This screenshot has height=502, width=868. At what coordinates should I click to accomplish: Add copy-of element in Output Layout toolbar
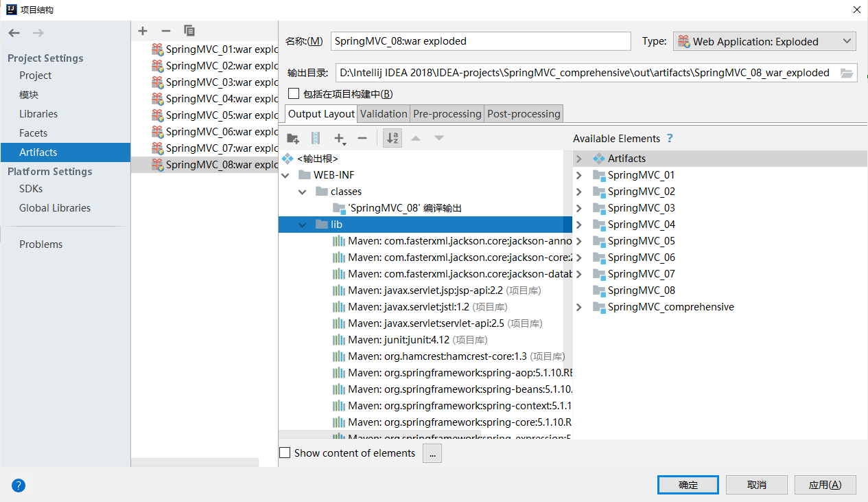coord(340,138)
